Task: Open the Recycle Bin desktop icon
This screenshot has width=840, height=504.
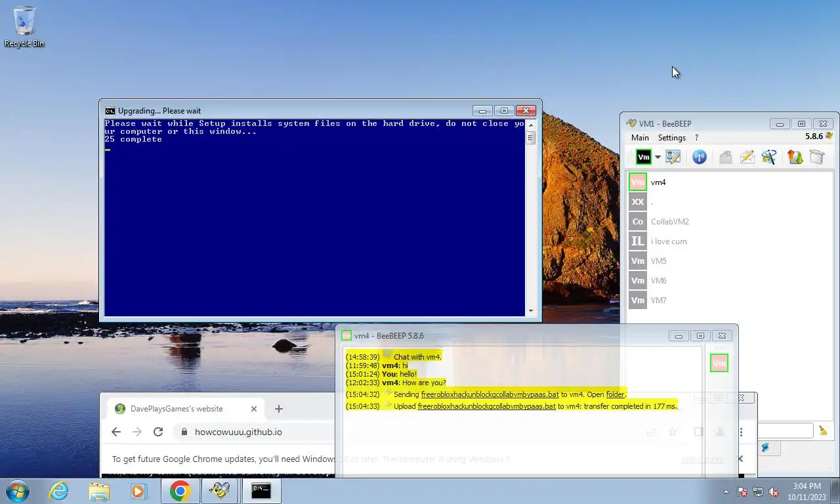Action: (24, 27)
